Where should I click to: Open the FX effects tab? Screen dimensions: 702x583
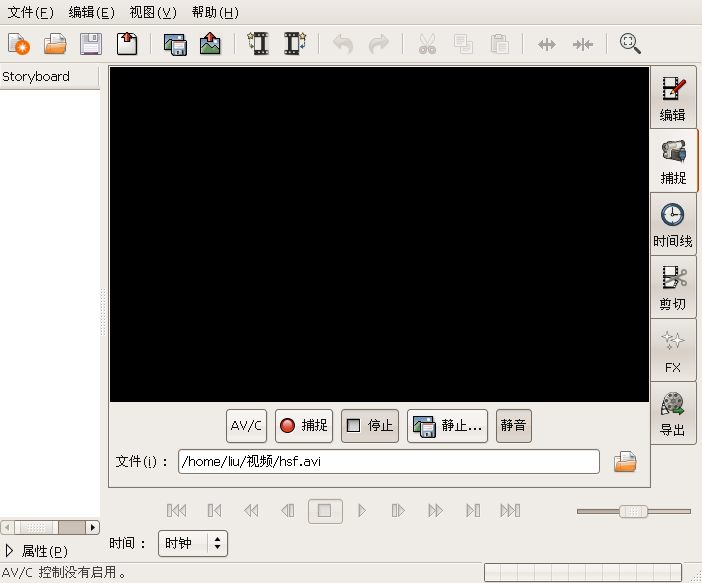672,350
